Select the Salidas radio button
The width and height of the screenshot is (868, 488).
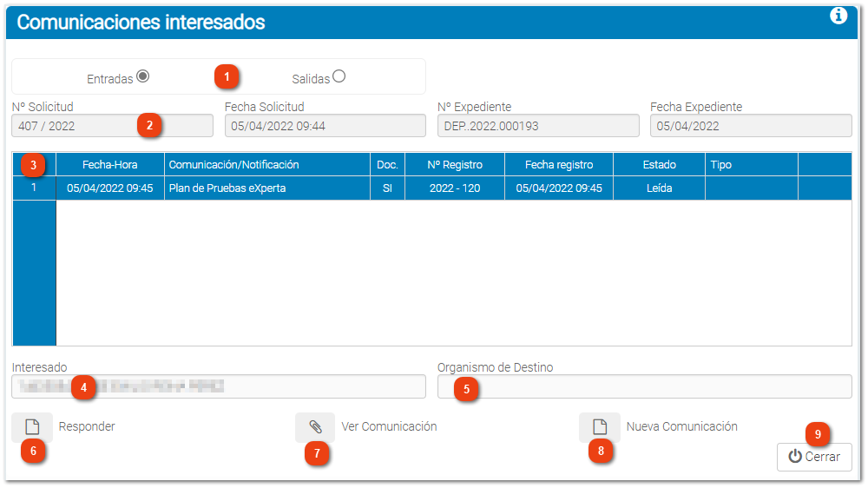coord(339,76)
